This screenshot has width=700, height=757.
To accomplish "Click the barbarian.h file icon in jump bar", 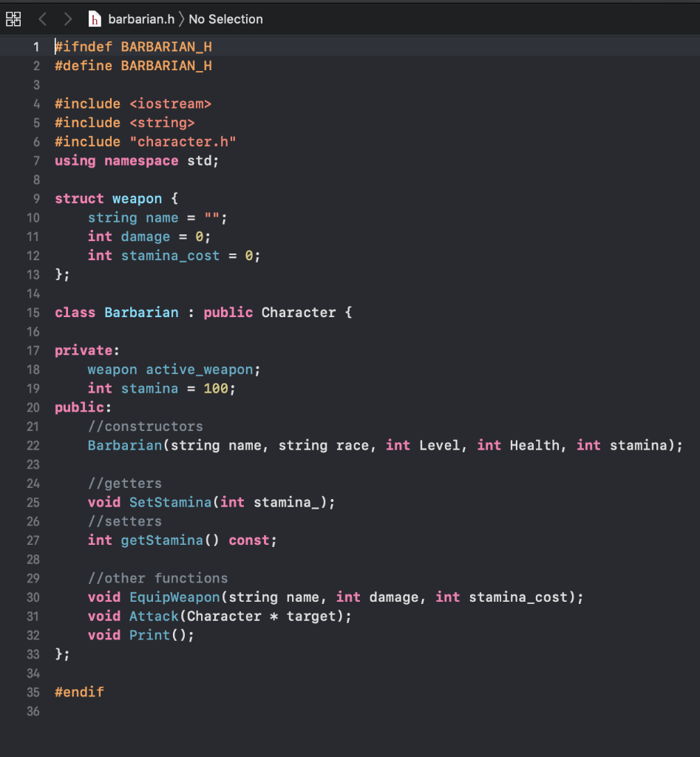I will click(x=95, y=18).
